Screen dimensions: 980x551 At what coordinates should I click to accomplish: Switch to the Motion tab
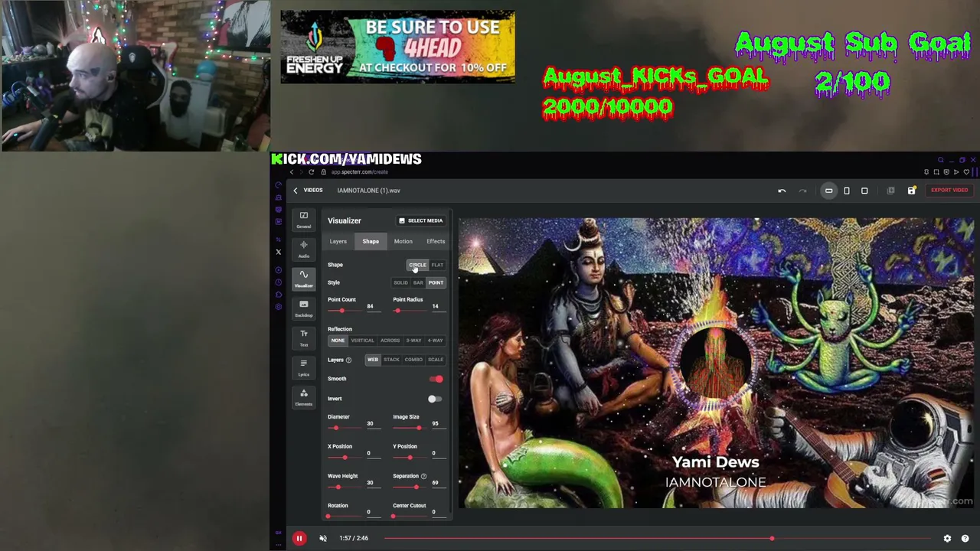click(x=403, y=242)
